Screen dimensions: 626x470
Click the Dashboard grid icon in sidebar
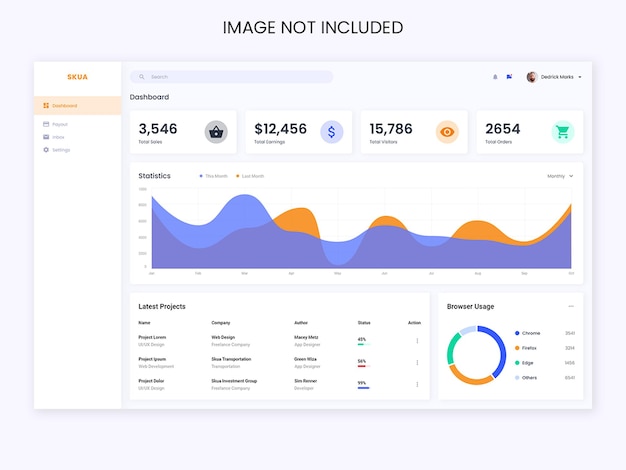tap(46, 105)
